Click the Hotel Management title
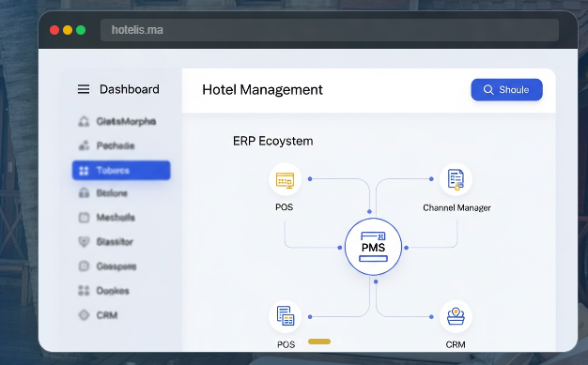Image resolution: width=588 pixels, height=365 pixels. (262, 90)
